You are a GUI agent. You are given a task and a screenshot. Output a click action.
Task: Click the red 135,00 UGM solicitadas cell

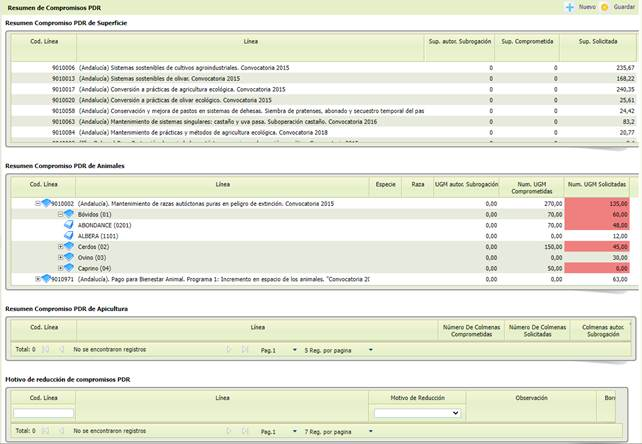click(597, 204)
